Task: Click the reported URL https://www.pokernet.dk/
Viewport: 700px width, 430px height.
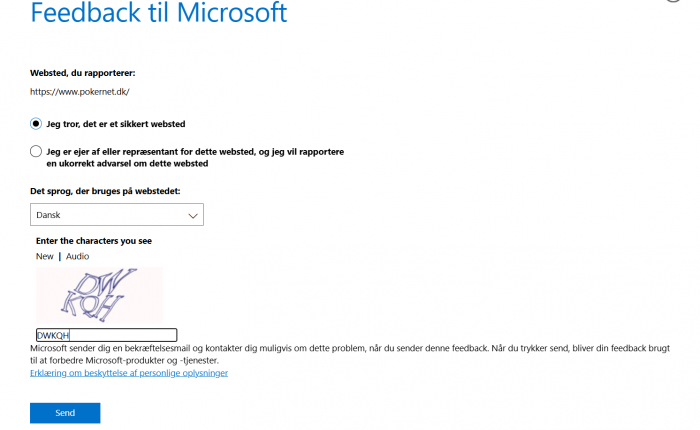Action: [x=80, y=92]
